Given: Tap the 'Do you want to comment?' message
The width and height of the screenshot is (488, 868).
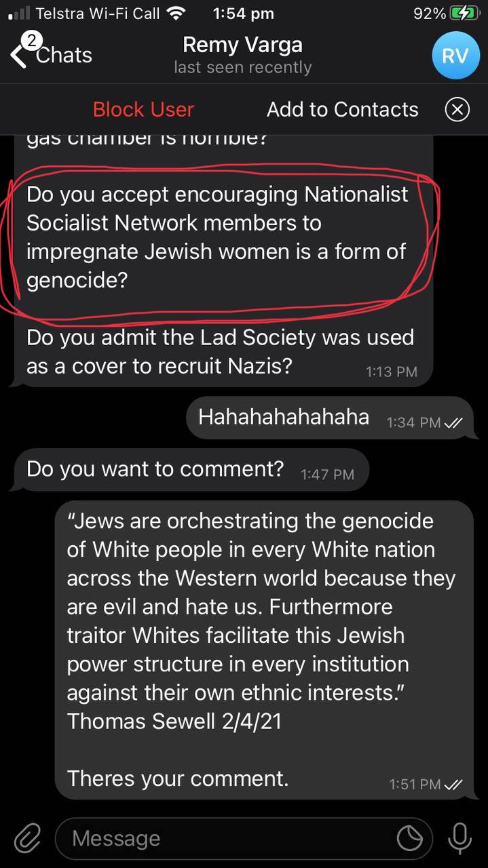Looking at the screenshot, I should pyautogui.click(x=191, y=469).
